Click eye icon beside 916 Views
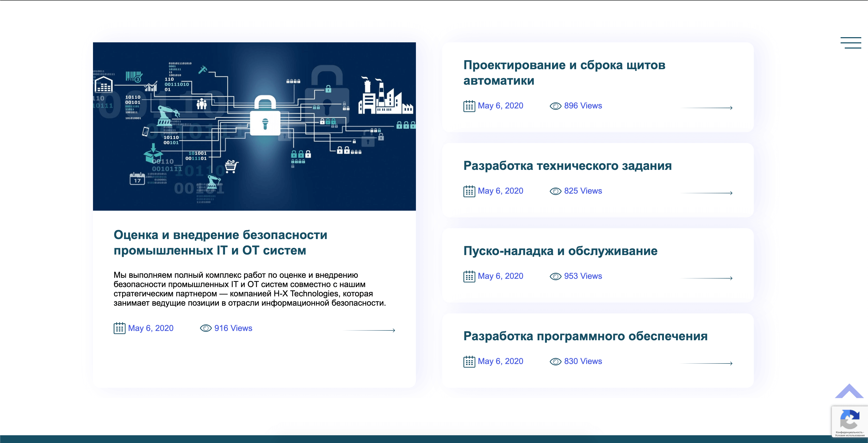The width and height of the screenshot is (868, 443). [x=206, y=328]
